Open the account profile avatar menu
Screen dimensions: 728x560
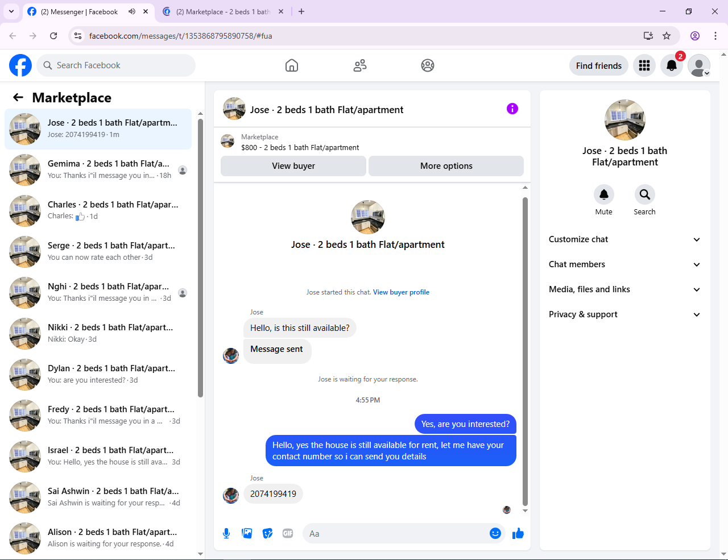pos(699,65)
